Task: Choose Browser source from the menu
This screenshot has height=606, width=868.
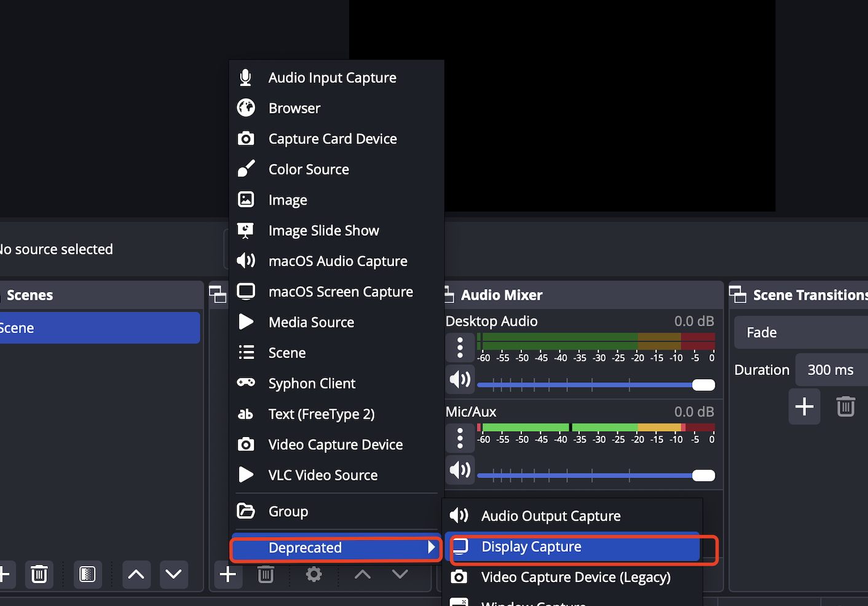Action: point(294,108)
